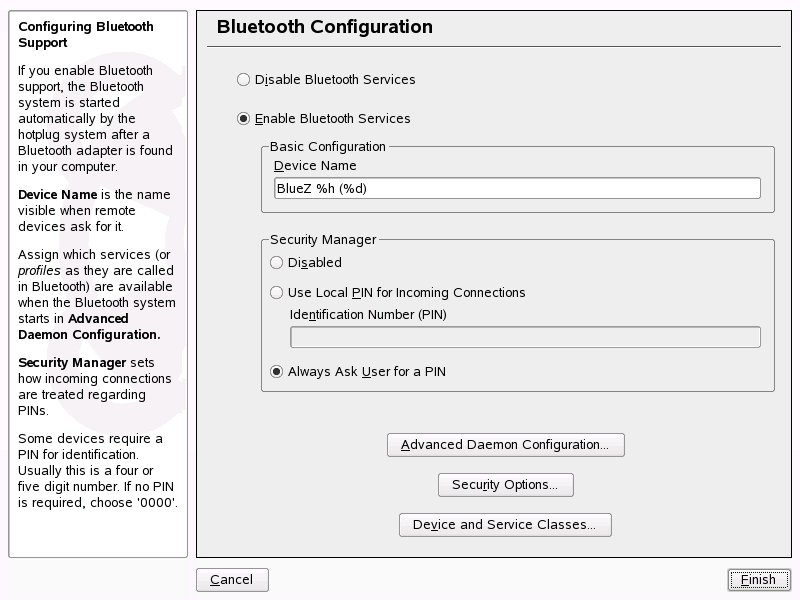The height and width of the screenshot is (600, 800).
Task: Open Security Options
Action: [505, 485]
